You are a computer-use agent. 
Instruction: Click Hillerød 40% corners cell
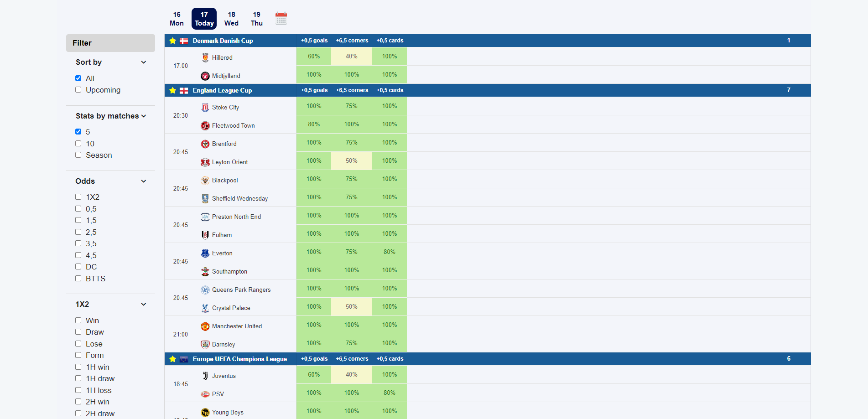pos(351,57)
